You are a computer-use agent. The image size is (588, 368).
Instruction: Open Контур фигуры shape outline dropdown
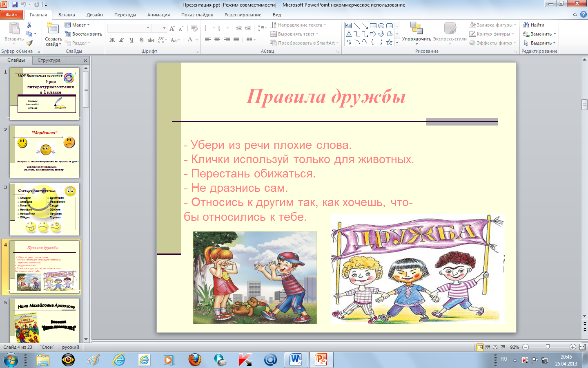click(x=492, y=34)
